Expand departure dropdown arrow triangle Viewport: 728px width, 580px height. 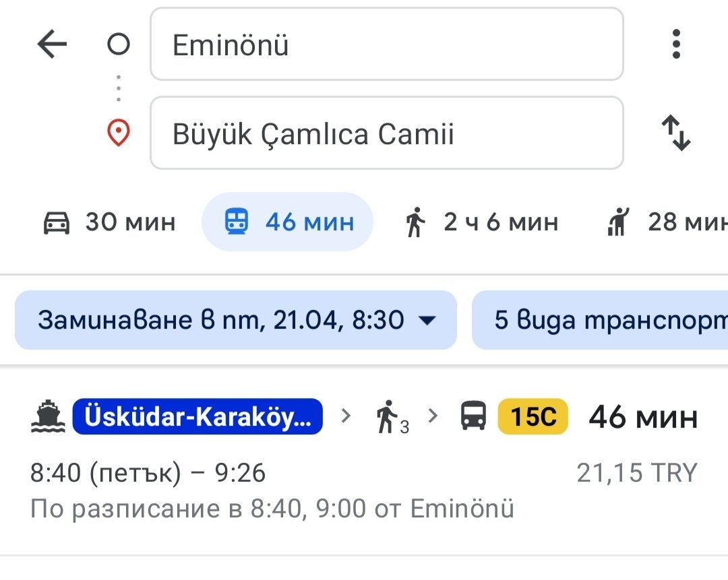[427, 321]
